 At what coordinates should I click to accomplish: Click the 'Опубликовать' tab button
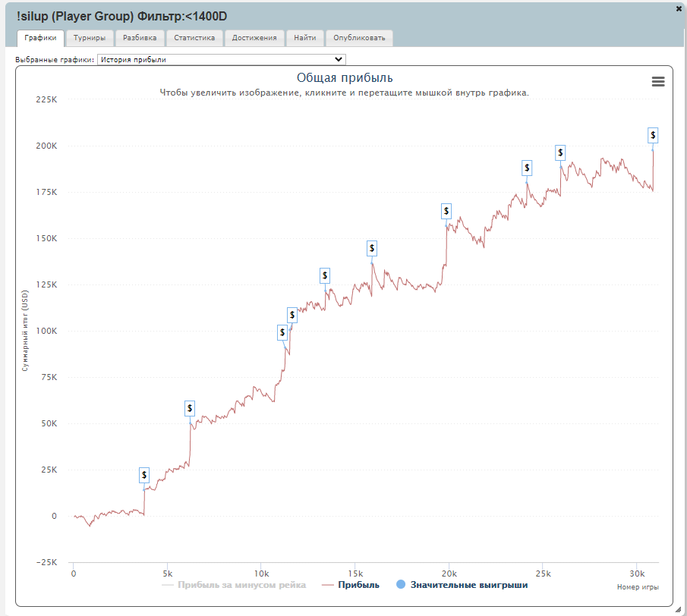pyautogui.click(x=359, y=38)
